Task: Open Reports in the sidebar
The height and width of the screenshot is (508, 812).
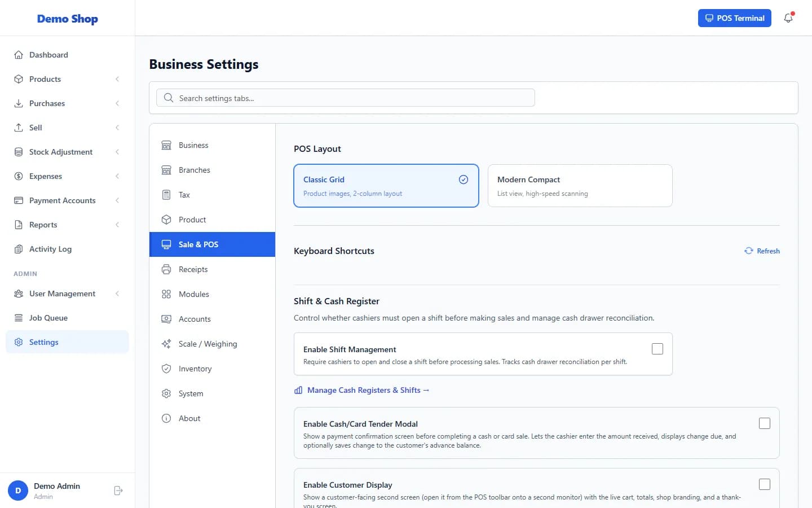Action: coord(67,225)
